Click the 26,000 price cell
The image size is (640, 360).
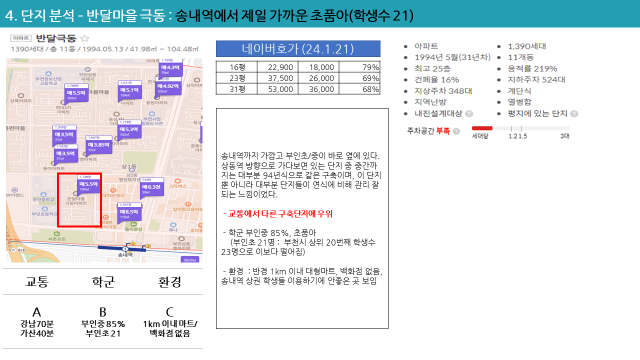pyautogui.click(x=319, y=78)
